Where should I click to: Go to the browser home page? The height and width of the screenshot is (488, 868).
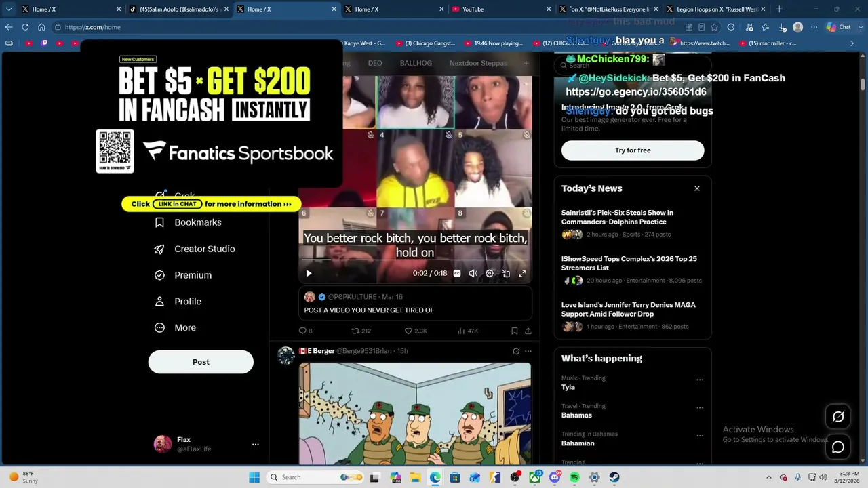pyautogui.click(x=41, y=27)
